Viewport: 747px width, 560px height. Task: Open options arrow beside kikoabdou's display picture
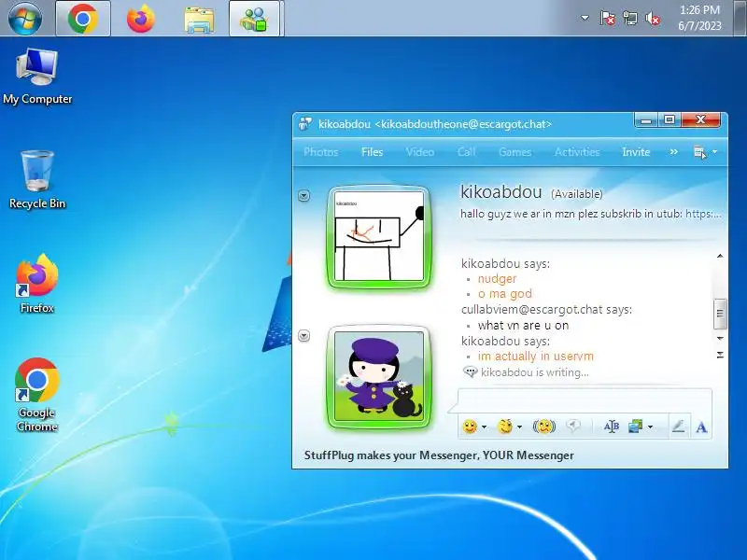tap(304, 196)
